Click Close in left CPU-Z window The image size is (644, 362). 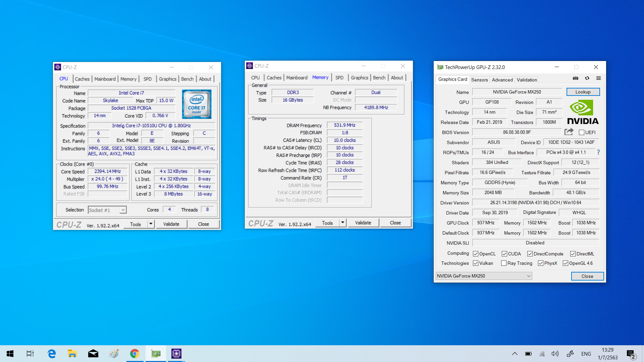[203, 224]
